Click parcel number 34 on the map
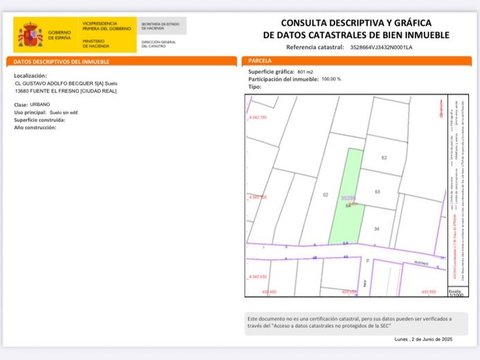Screen dimensions: 480x360 (377, 229)
